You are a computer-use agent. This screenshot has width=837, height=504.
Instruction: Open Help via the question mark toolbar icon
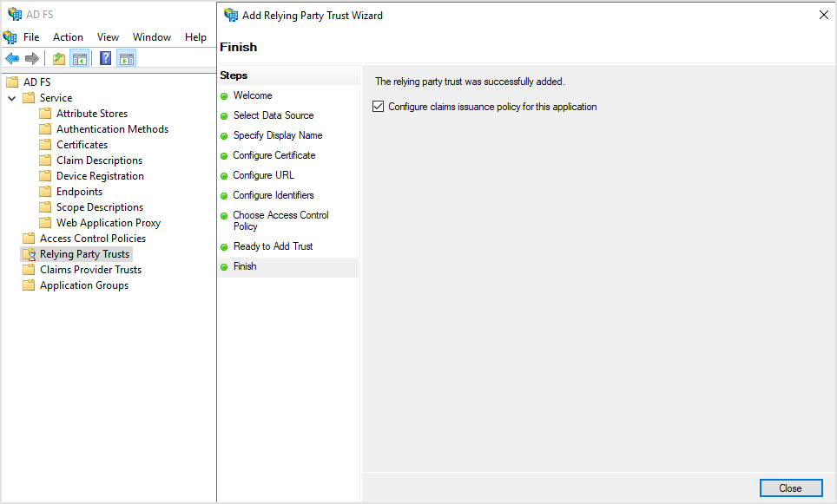pos(104,58)
